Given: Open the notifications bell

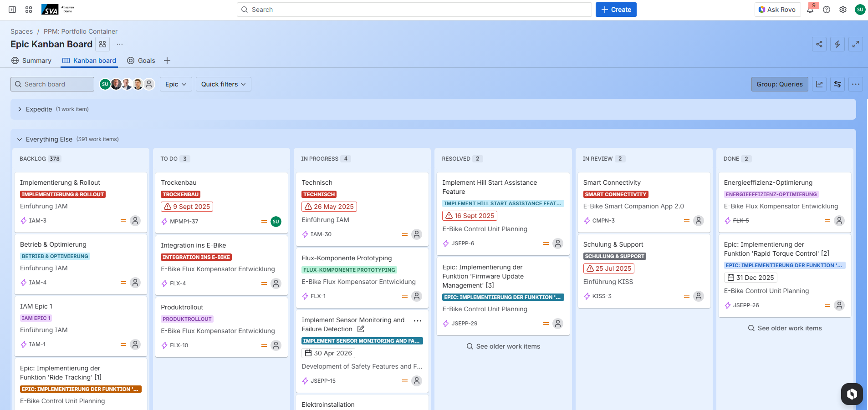Looking at the screenshot, I should 810,10.
